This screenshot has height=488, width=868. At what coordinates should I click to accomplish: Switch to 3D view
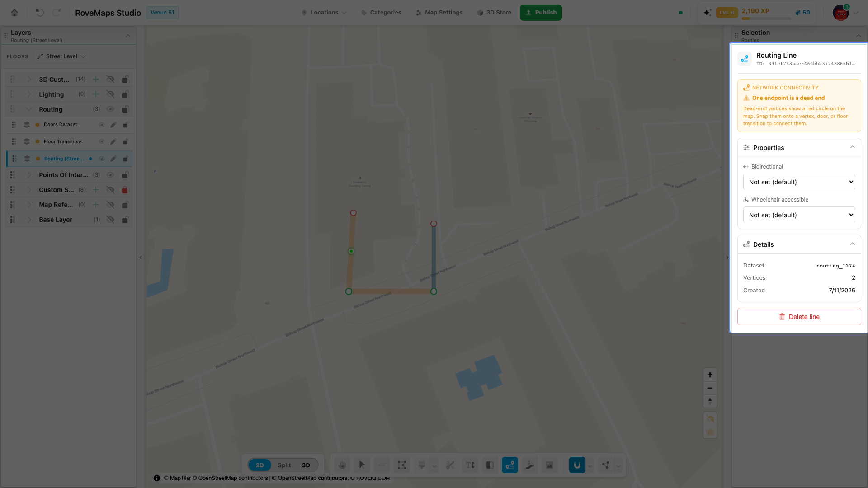(x=306, y=465)
